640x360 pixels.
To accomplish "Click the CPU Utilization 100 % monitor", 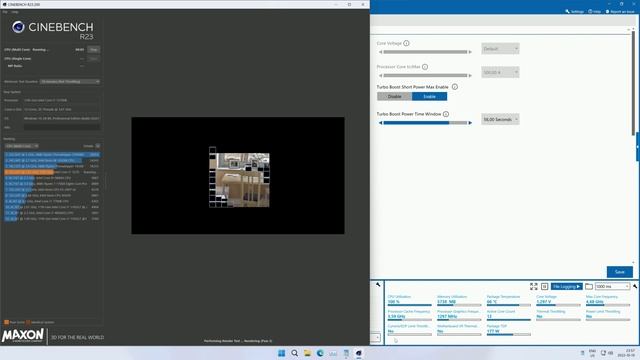I will (x=409, y=300).
